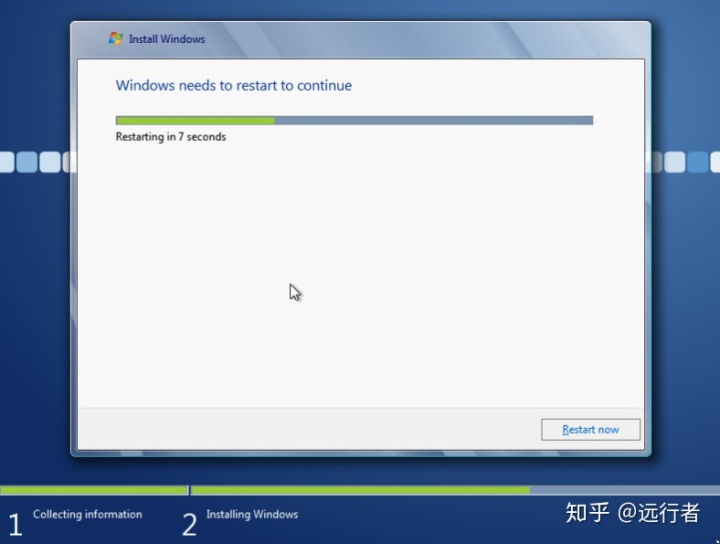Click the 'Restarting in 7 seconds' text

pos(171,137)
